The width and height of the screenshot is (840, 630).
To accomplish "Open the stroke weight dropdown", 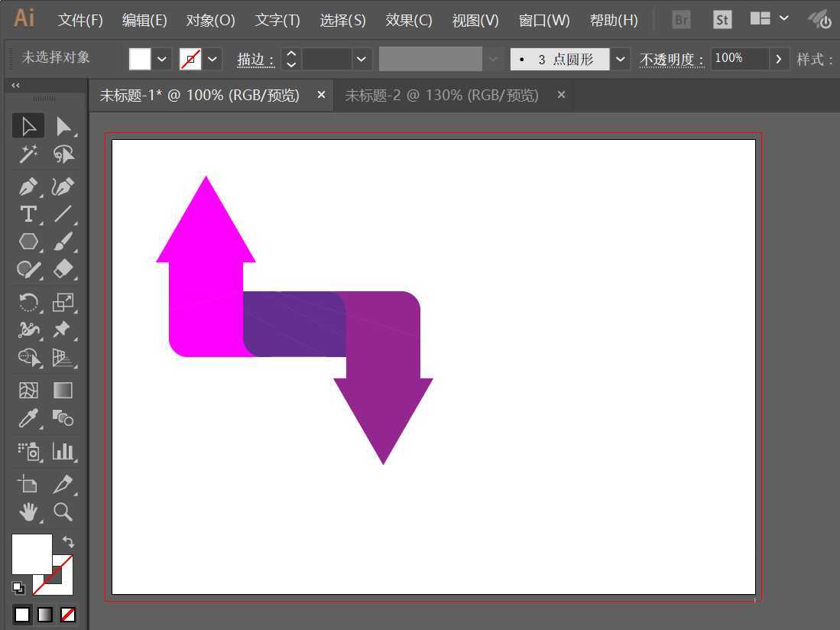I will [x=361, y=58].
